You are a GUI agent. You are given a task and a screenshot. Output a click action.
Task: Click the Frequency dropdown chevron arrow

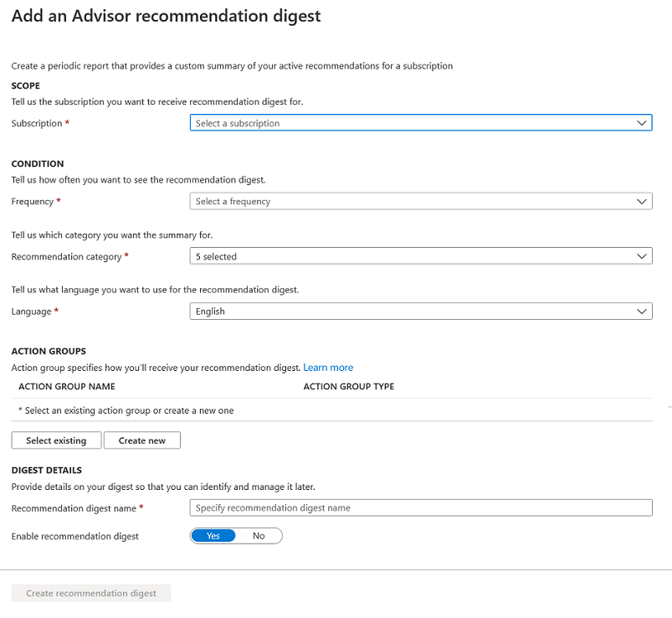[x=641, y=202]
